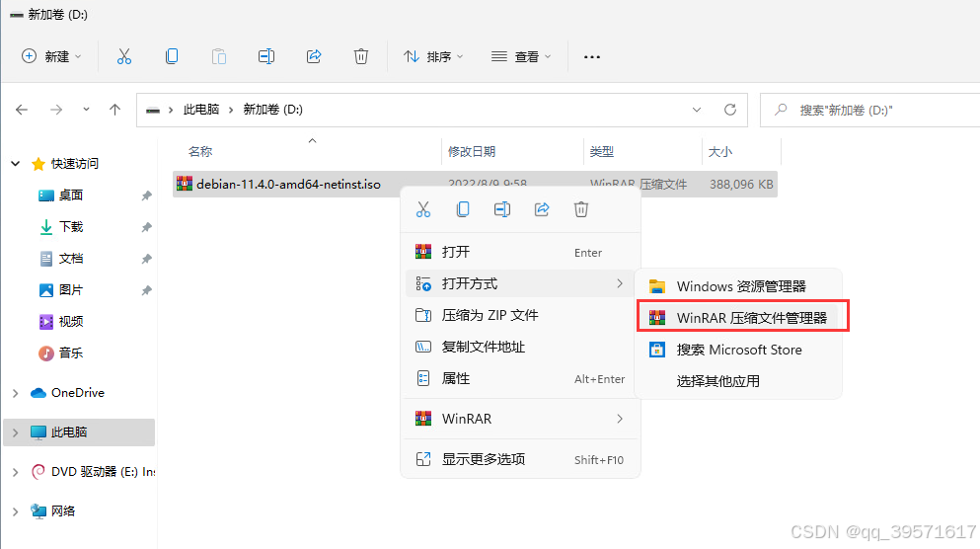Collapse the 快速访问 tree section

point(16,164)
